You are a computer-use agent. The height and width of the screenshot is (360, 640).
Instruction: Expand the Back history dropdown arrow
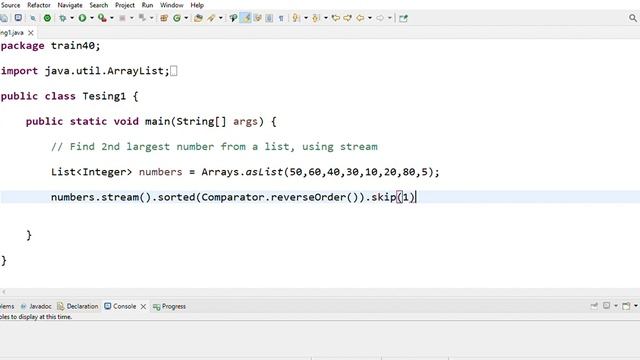coord(370,18)
